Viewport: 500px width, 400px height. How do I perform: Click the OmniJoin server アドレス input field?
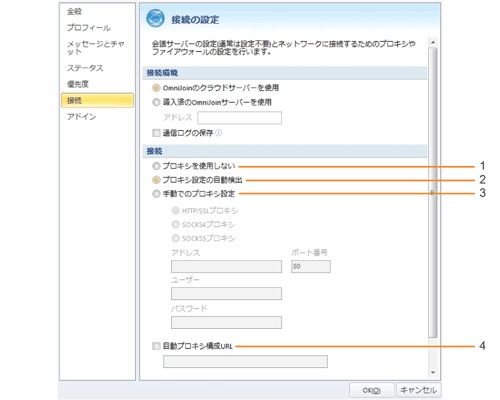click(239, 118)
